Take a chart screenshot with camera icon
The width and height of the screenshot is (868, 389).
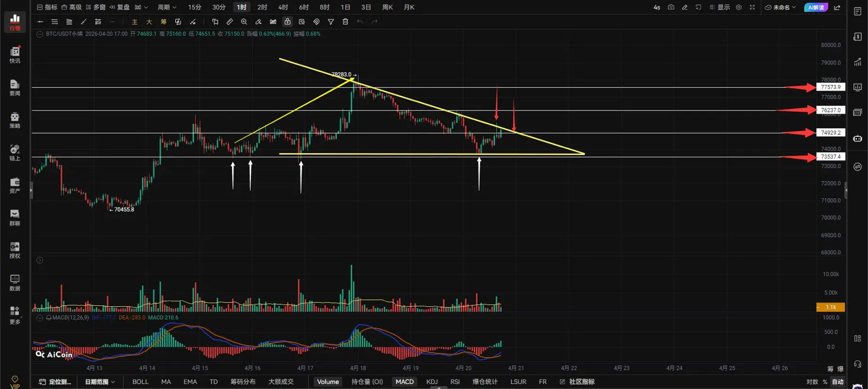point(671,7)
